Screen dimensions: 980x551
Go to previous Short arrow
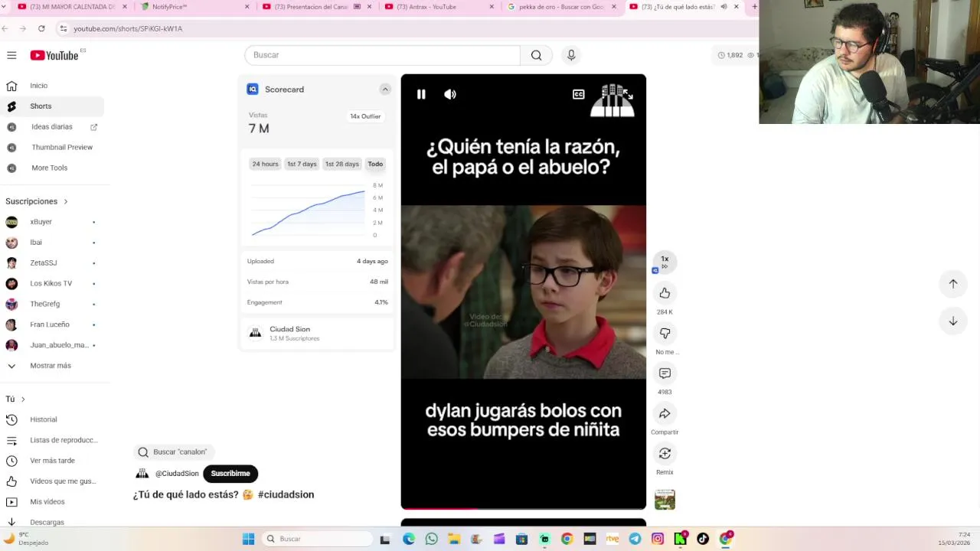(953, 284)
